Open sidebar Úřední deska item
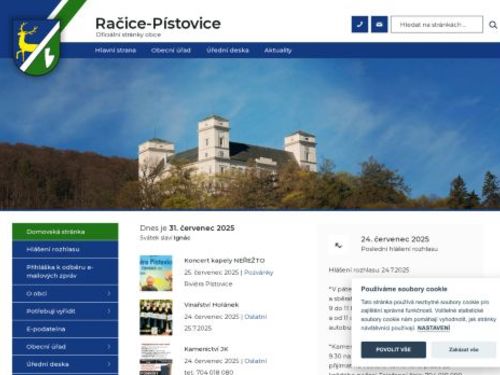500x375 pixels. [x=65, y=364]
